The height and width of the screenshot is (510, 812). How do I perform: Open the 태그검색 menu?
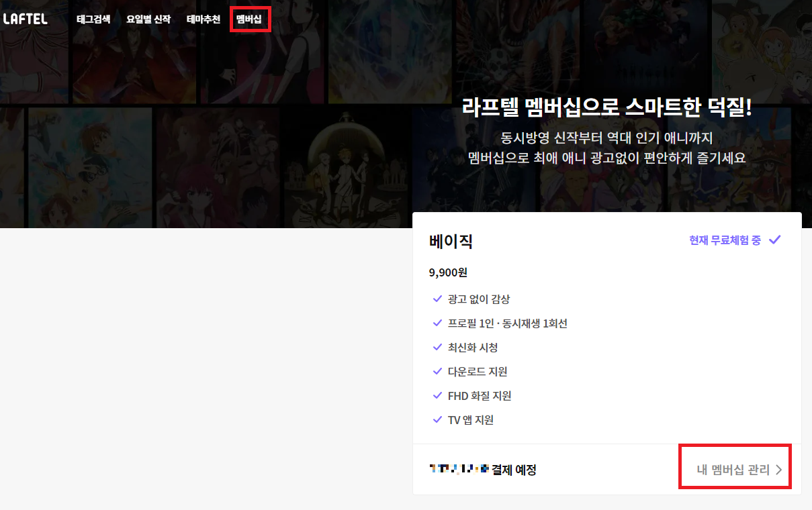tap(93, 19)
